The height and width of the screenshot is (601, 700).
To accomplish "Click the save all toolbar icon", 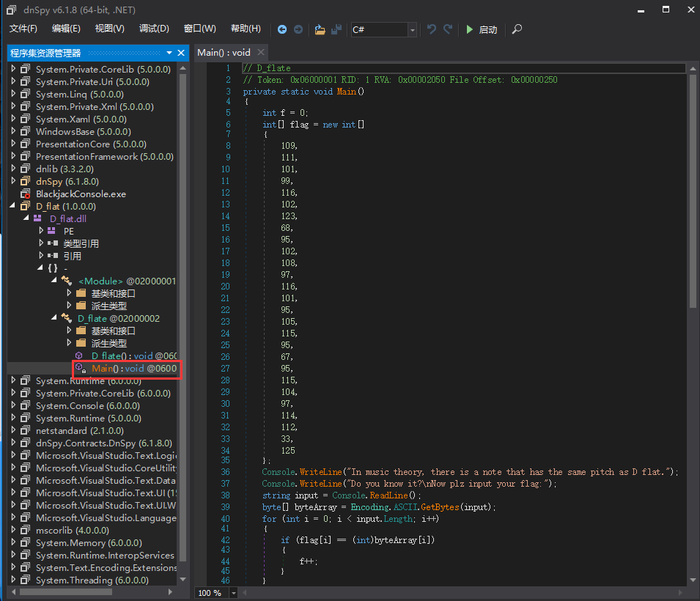I will tap(336, 29).
